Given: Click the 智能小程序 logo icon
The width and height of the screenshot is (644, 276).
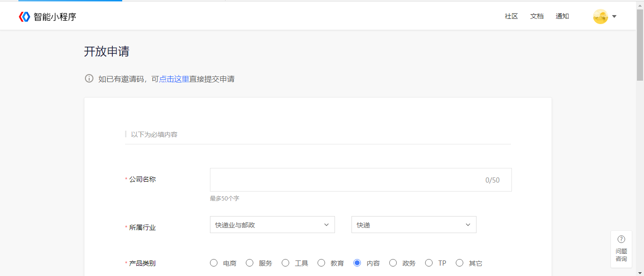Looking at the screenshot, I should [25, 17].
